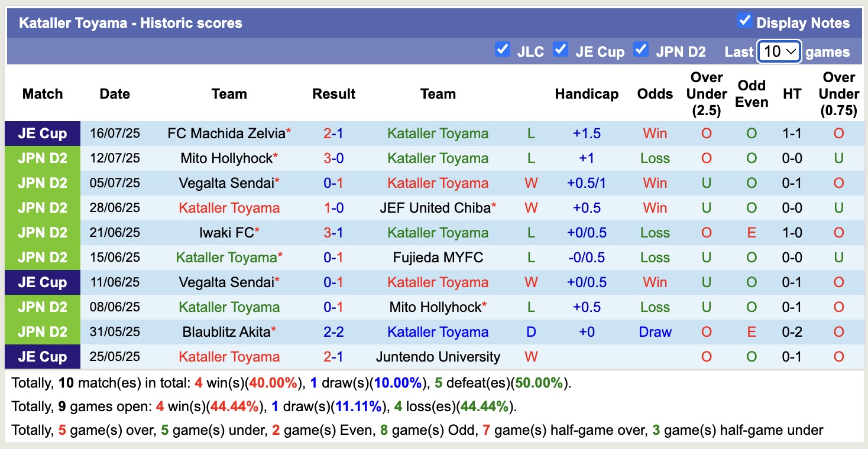The image size is (868, 449).
Task: Open FC Machida Zelvia team page
Action: pos(225,133)
